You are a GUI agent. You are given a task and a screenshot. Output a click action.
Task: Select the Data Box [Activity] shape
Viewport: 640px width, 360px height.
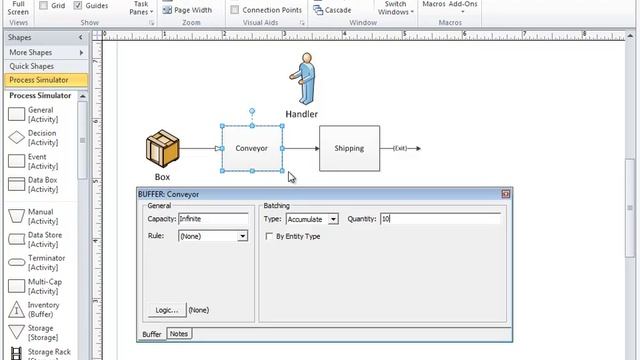[33, 185]
